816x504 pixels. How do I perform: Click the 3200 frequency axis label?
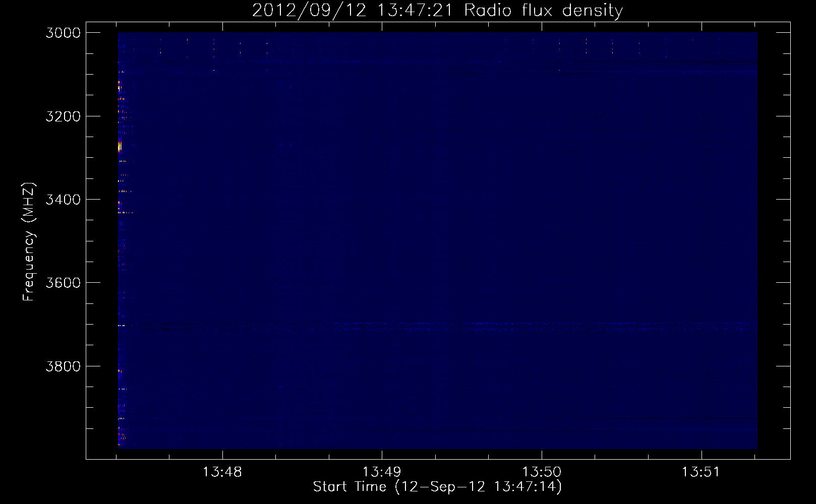coord(63,116)
